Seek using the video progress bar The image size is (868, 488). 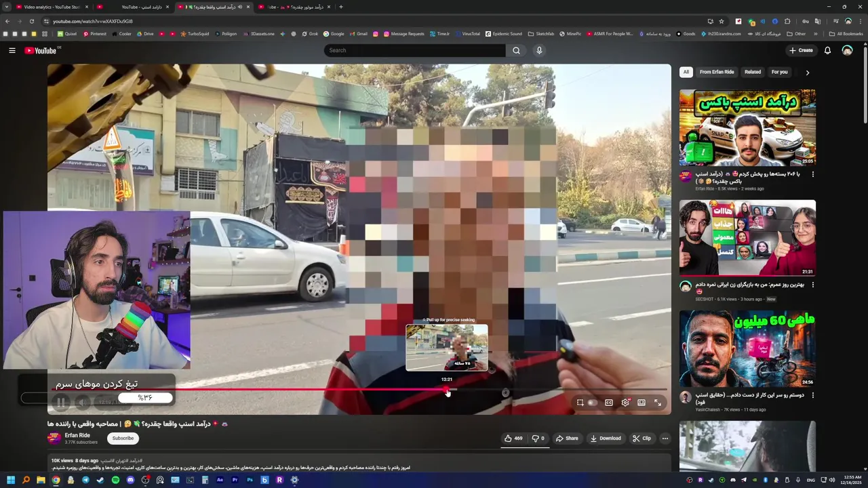point(359,390)
